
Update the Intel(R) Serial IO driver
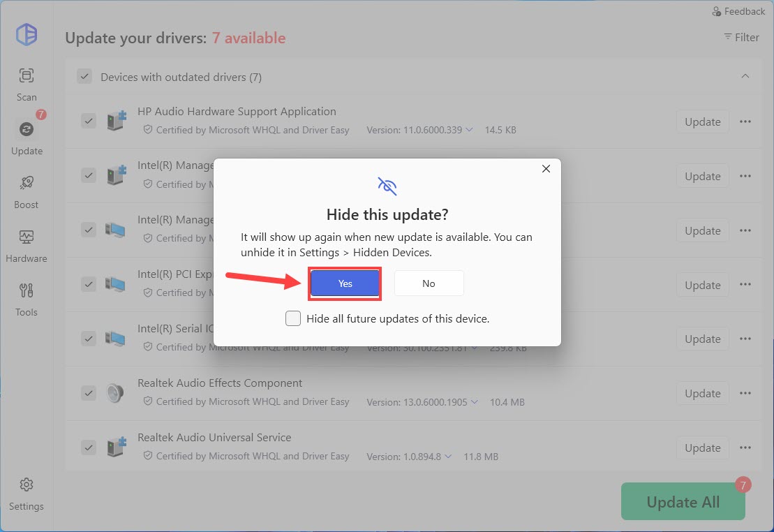(x=702, y=339)
